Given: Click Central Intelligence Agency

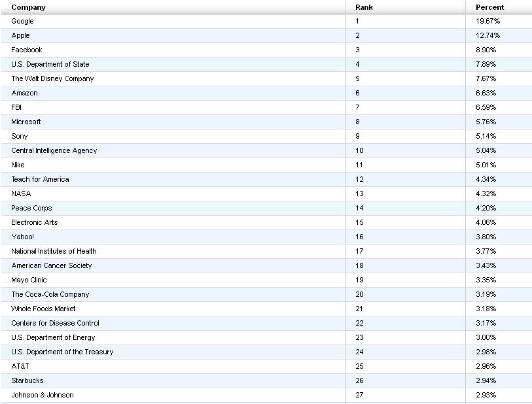Looking at the screenshot, I should pyautogui.click(x=54, y=150).
